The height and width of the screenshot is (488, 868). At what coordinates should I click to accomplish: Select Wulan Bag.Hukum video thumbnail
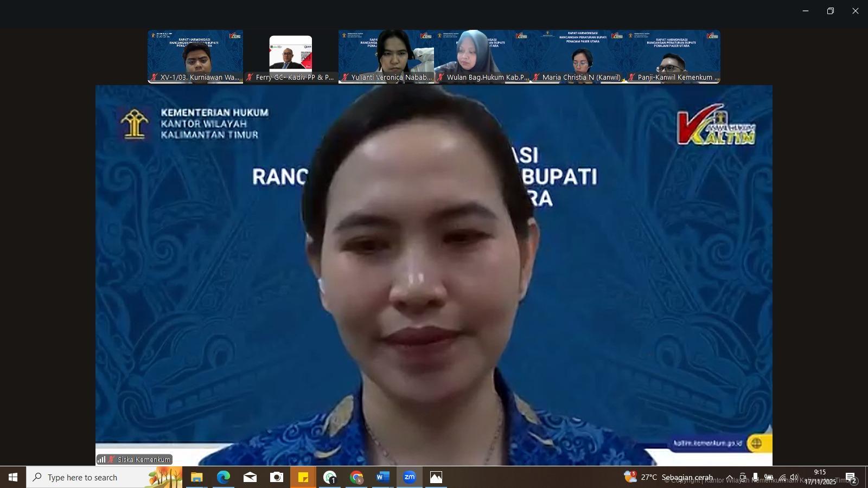(482, 56)
